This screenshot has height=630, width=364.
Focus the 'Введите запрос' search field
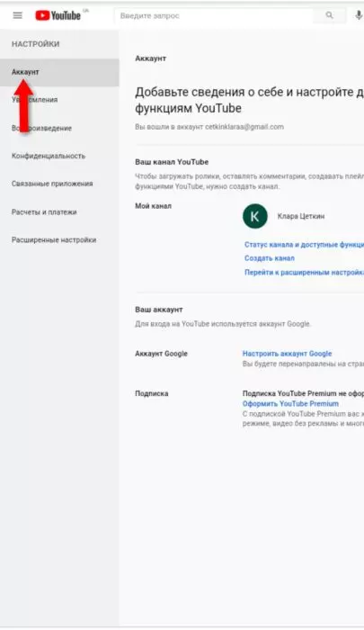tap(214, 15)
